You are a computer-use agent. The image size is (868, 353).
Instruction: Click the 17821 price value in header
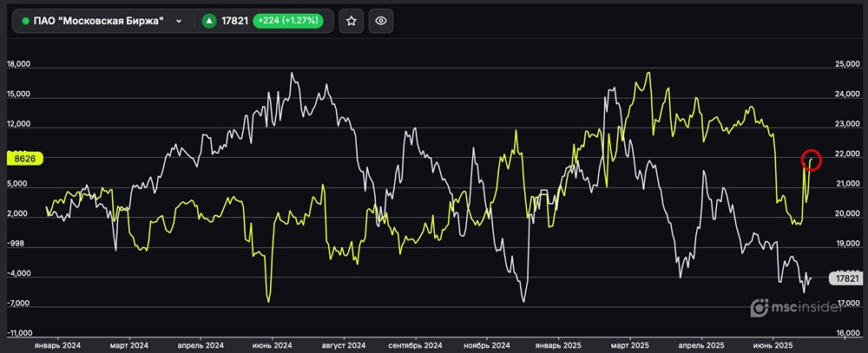[x=234, y=21]
